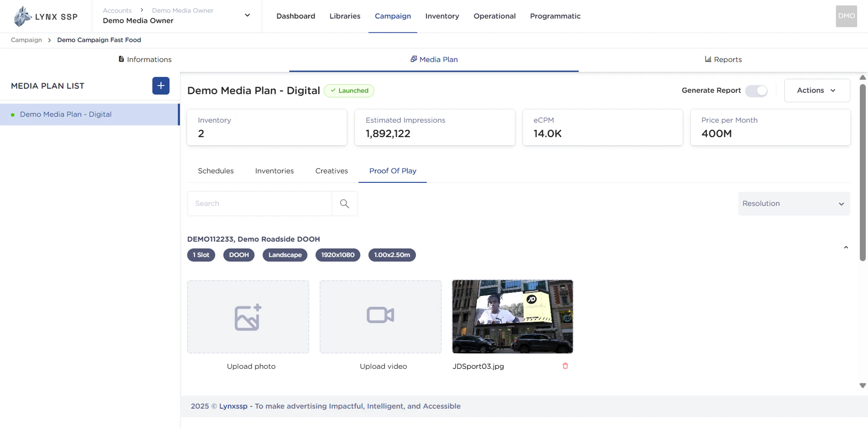This screenshot has height=429, width=868.
Task: Open the JDSport03.jpg thumbnail image
Action: (512, 317)
